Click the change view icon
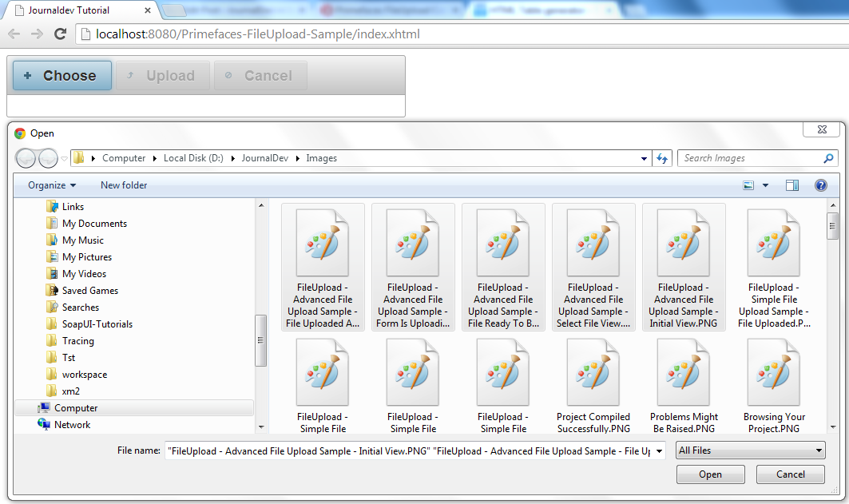This screenshot has height=504, width=849. tap(748, 185)
